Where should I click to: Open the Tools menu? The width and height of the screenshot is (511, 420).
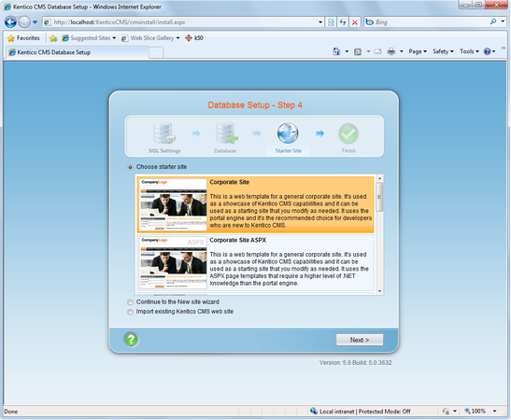tap(469, 51)
